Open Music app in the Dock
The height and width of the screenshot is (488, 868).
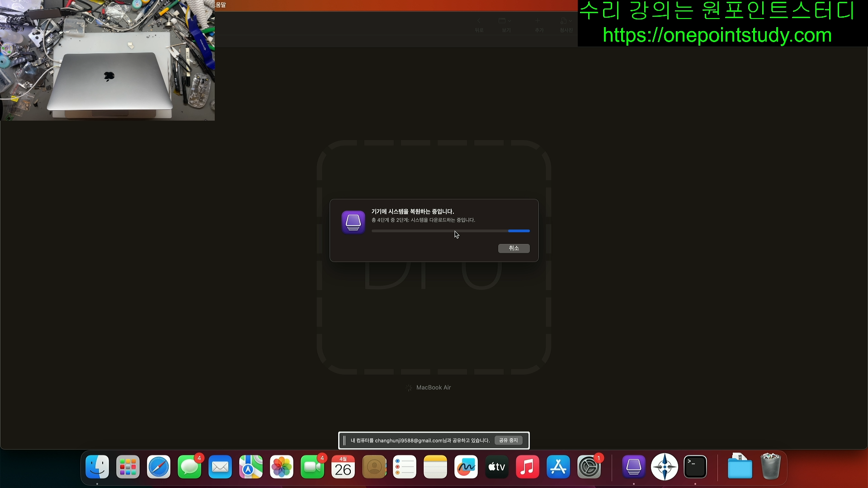[x=528, y=467]
